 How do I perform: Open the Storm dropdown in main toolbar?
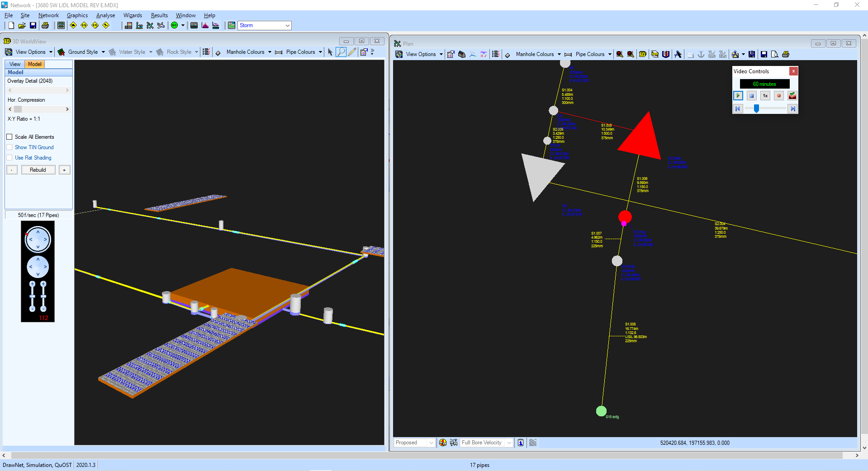(287, 25)
